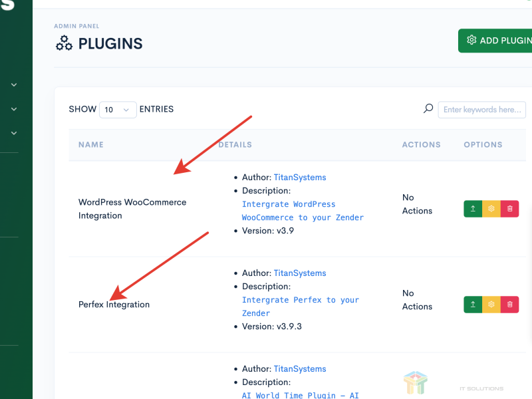The image size is (532, 399).
Task: Open settings gear for Perfex Integration
Action: 491,305
